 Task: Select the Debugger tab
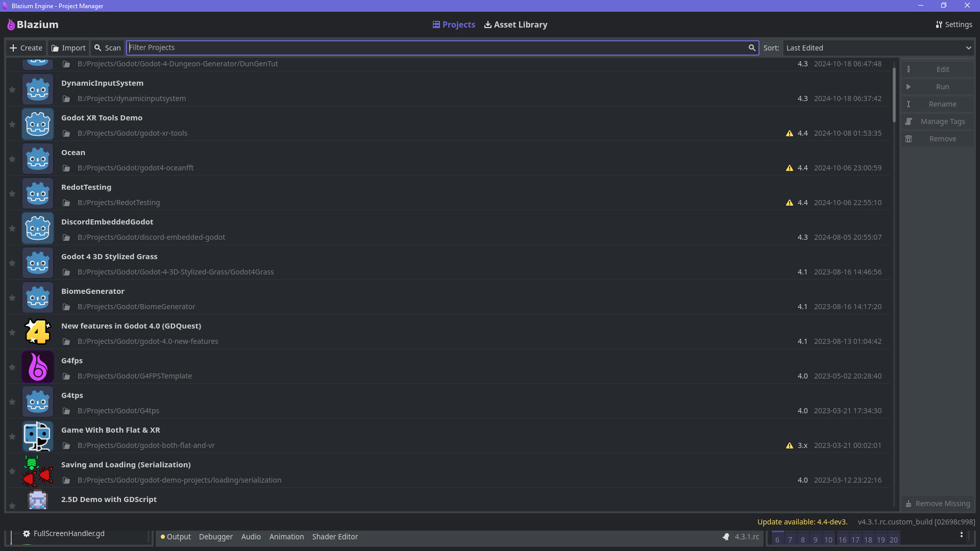(x=215, y=537)
